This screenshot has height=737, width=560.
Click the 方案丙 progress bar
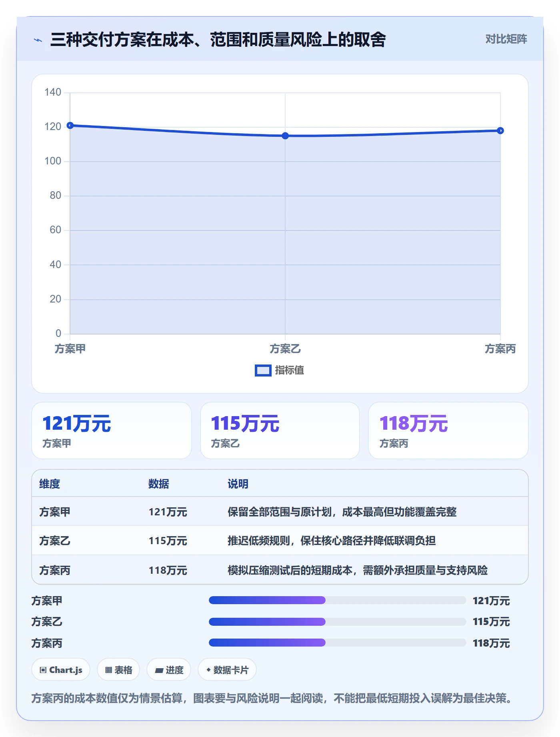pos(338,643)
